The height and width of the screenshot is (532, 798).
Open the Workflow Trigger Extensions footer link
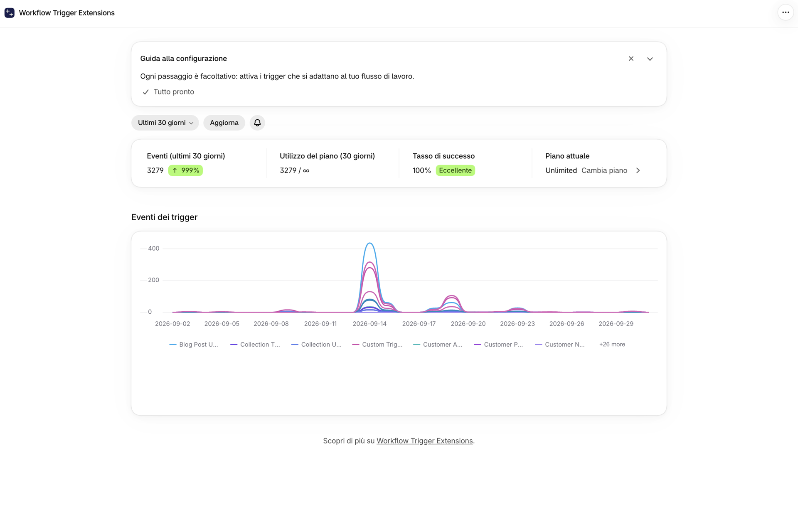point(424,441)
